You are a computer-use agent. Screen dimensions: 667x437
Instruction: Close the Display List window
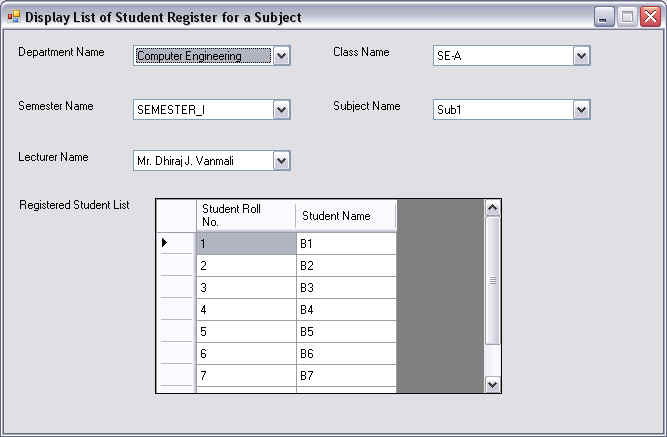click(648, 17)
